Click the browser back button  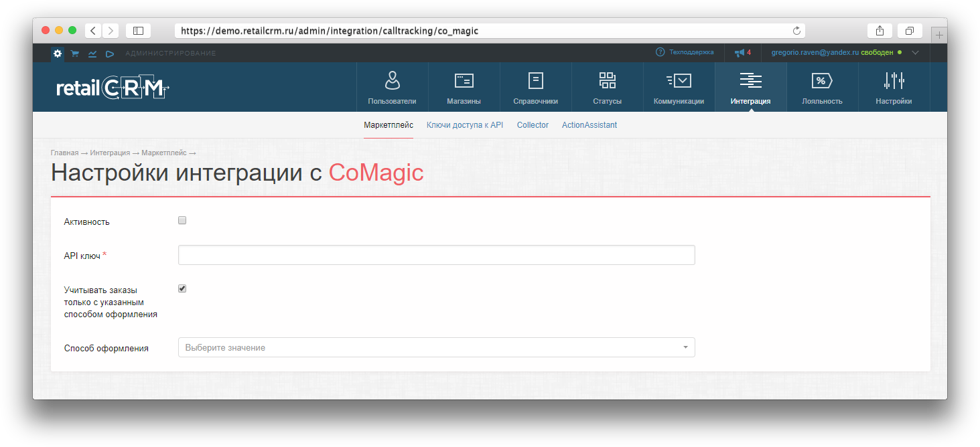(92, 31)
